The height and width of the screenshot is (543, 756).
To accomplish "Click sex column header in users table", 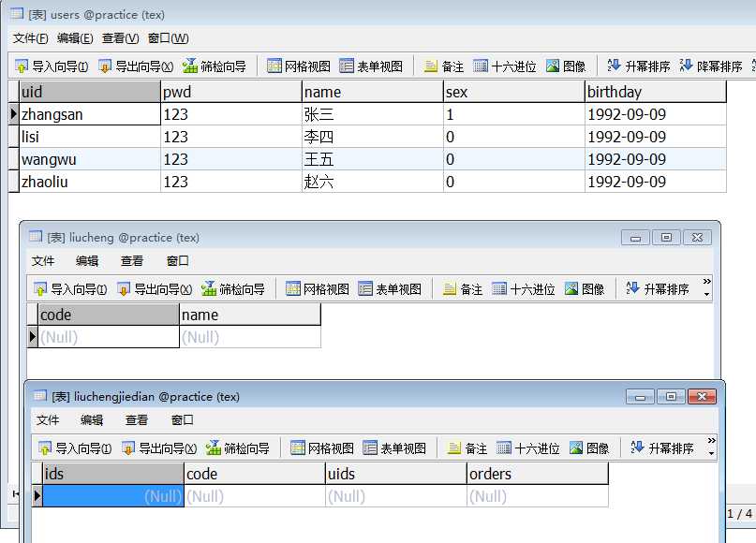I will point(514,92).
